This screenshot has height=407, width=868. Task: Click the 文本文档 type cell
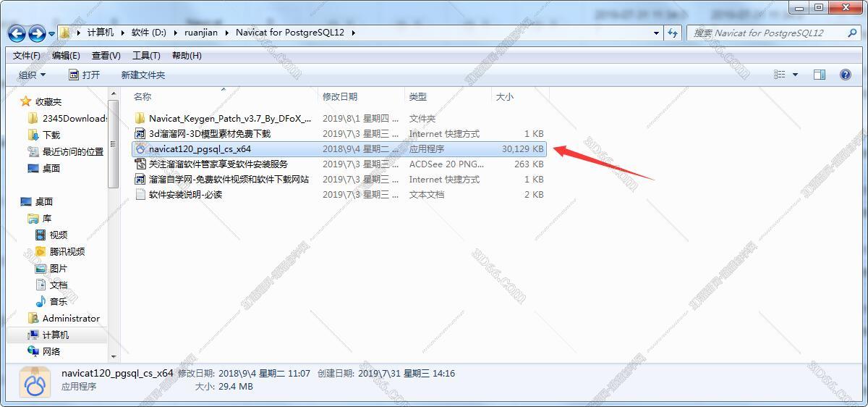(427, 194)
